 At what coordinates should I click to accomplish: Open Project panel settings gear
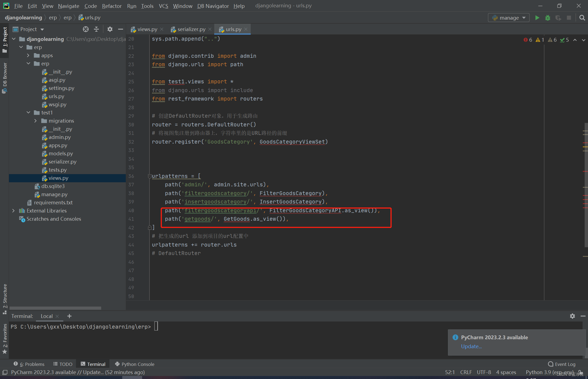point(110,29)
